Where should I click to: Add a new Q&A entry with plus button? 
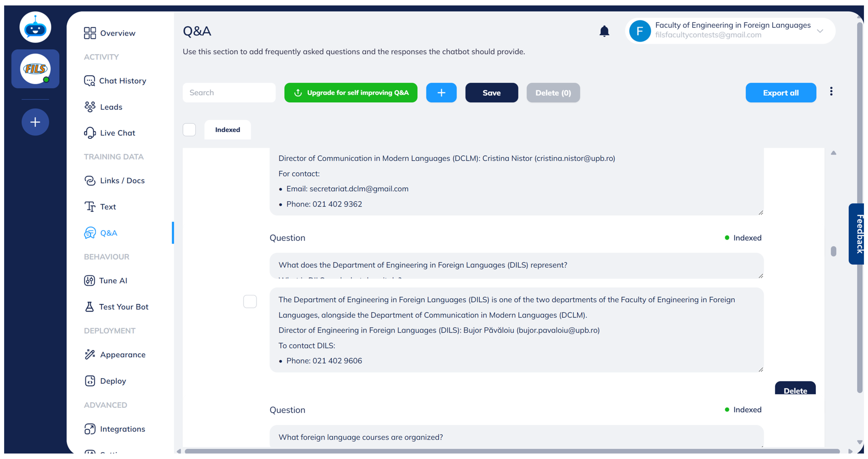coord(441,93)
